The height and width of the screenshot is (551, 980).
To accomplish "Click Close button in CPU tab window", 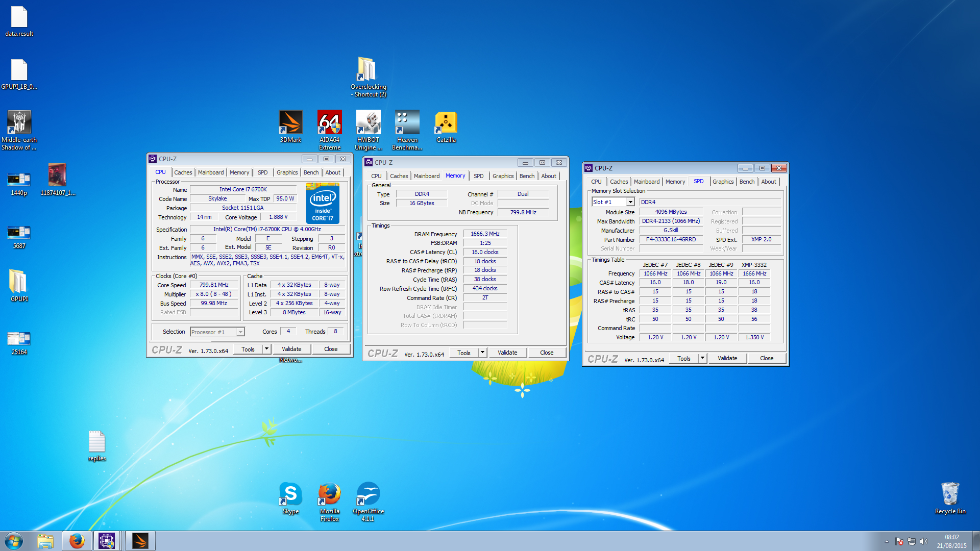I will tap(331, 349).
